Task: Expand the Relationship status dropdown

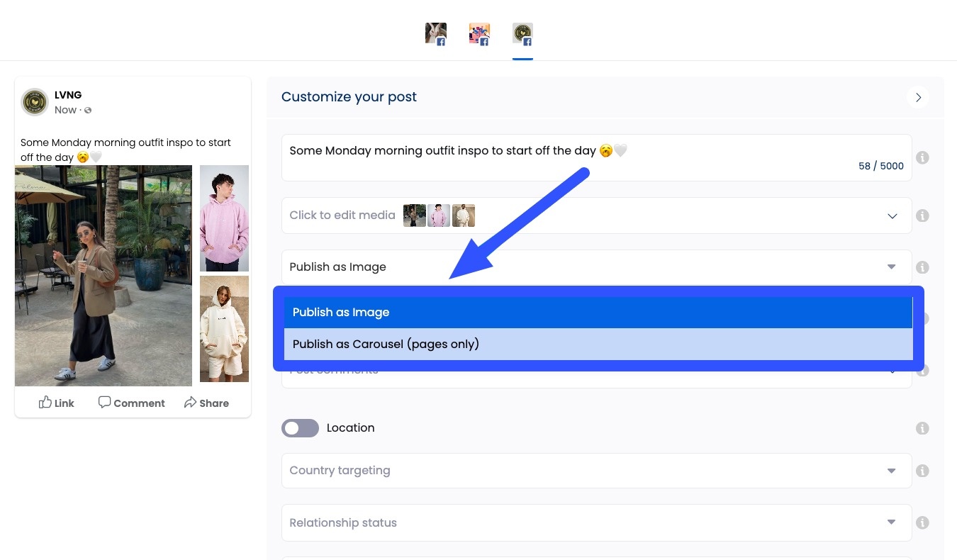Action: [891, 522]
